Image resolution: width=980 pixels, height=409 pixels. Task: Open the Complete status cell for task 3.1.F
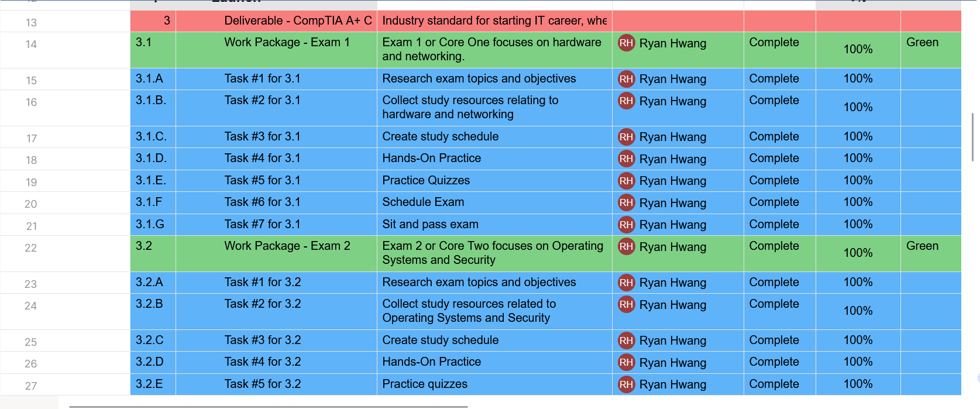click(773, 202)
